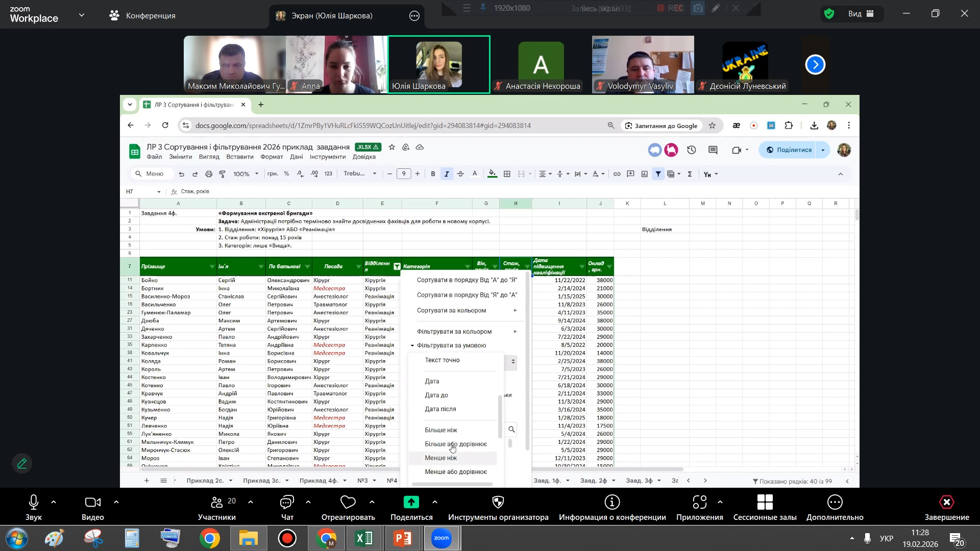This screenshot has width=980, height=551.
Task: Click the paint format icon
Action: pyautogui.click(x=222, y=174)
